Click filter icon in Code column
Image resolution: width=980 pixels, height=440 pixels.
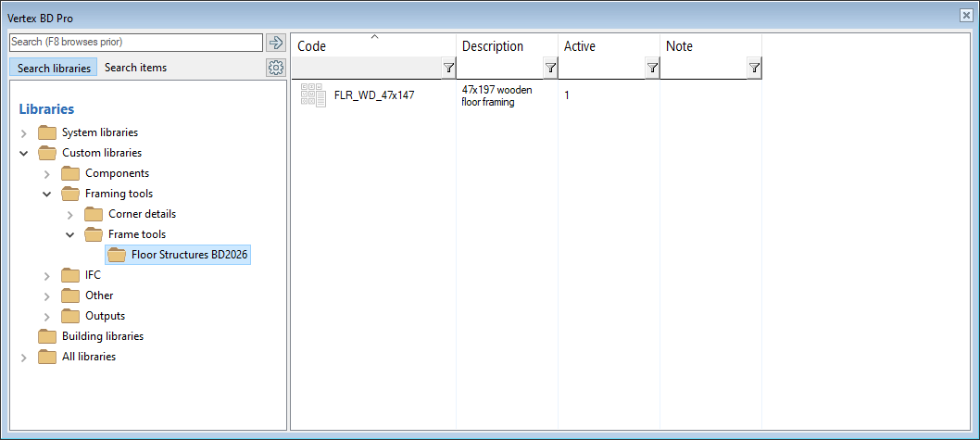tap(448, 68)
